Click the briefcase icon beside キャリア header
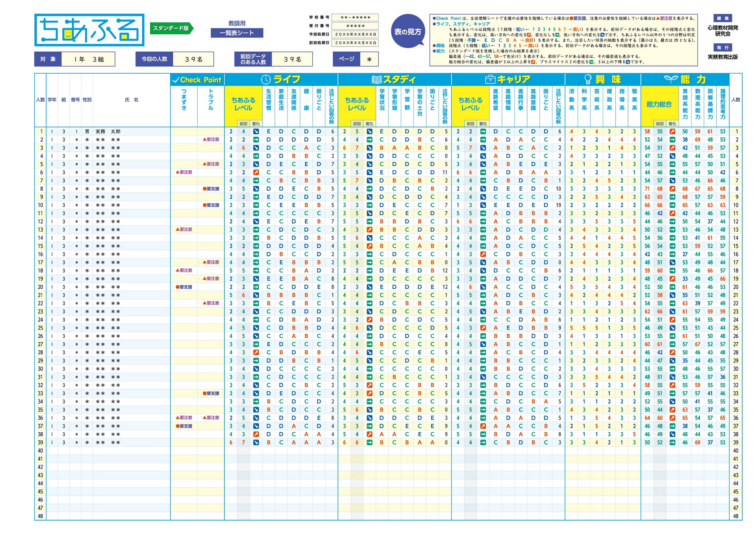756x534 pixels. tap(490, 80)
